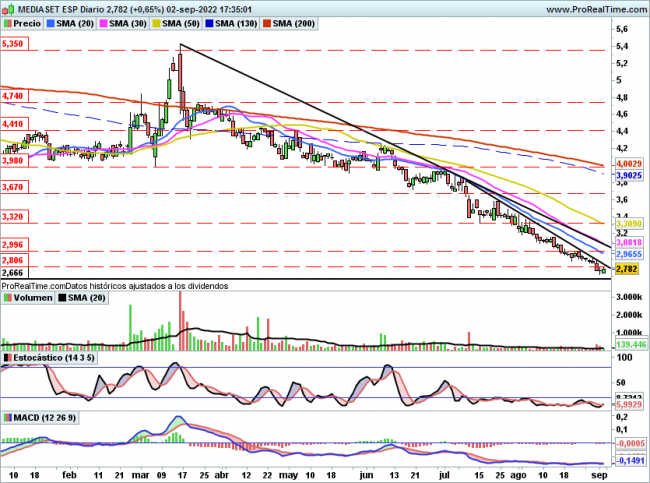Click the 139.446 volume value tag
This screenshot has width=650, height=483.
coord(631,345)
